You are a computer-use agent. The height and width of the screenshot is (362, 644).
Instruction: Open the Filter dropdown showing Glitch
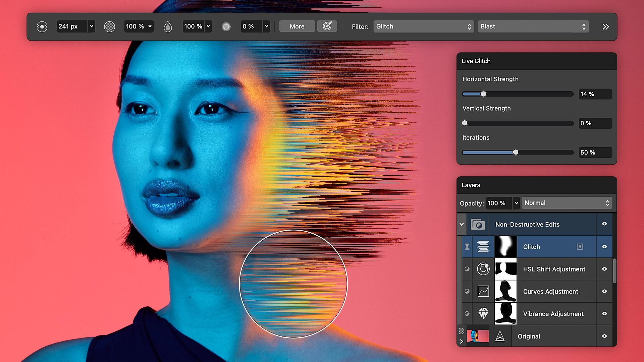click(x=424, y=26)
